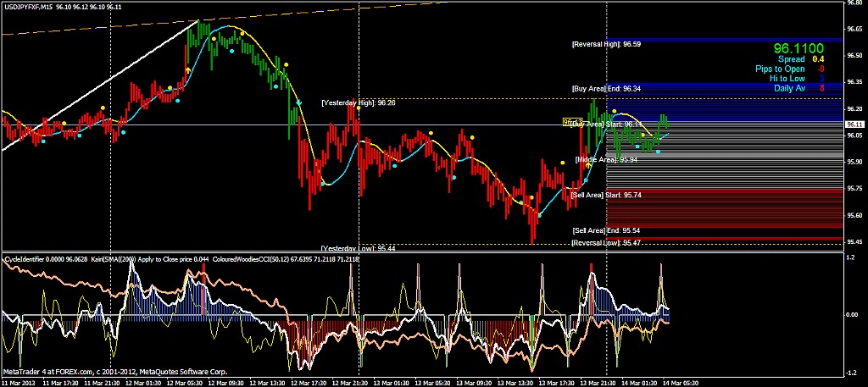868x387 pixels.
Task: Click the 13 Mar 05:30 time axis label
Action: (x=431, y=383)
